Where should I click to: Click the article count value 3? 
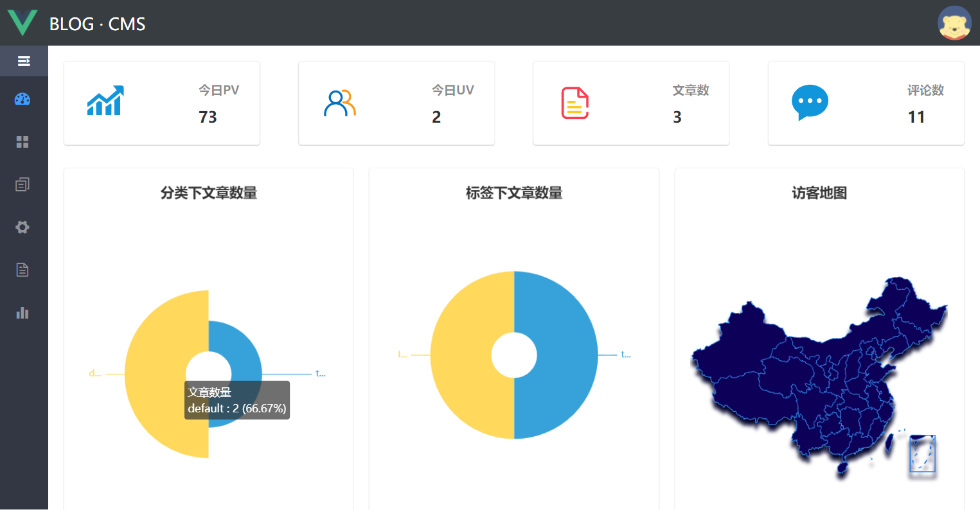[x=677, y=117]
